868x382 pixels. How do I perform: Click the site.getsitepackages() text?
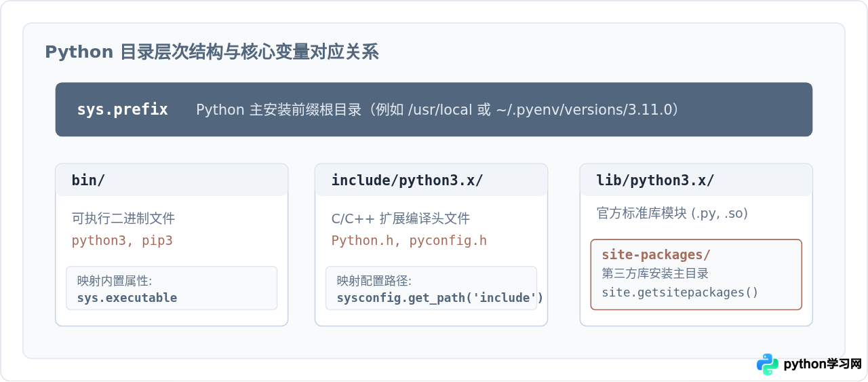680,292
